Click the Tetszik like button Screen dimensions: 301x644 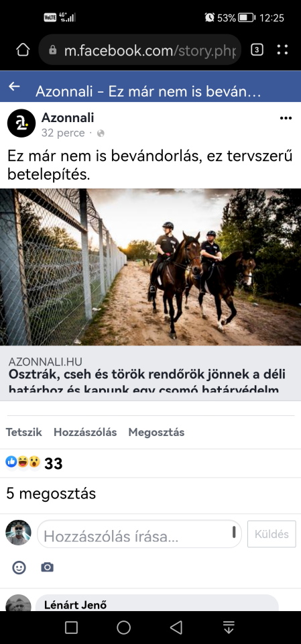pos(24,432)
